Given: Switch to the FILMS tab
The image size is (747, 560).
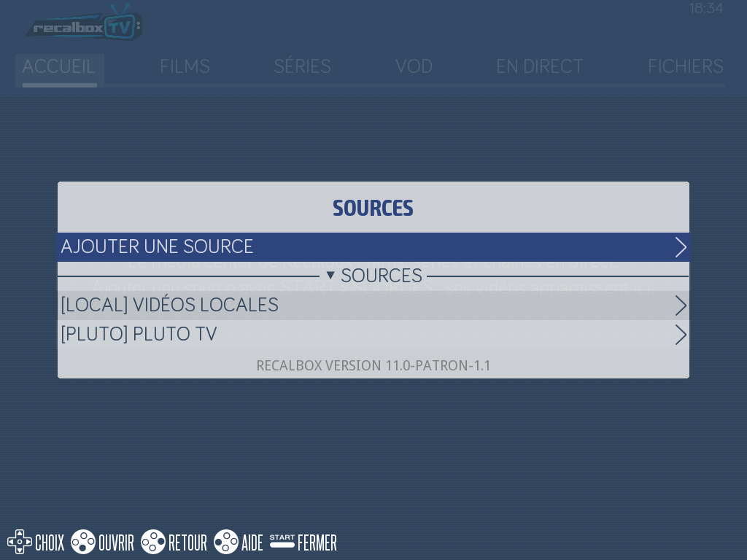Looking at the screenshot, I should click(185, 66).
